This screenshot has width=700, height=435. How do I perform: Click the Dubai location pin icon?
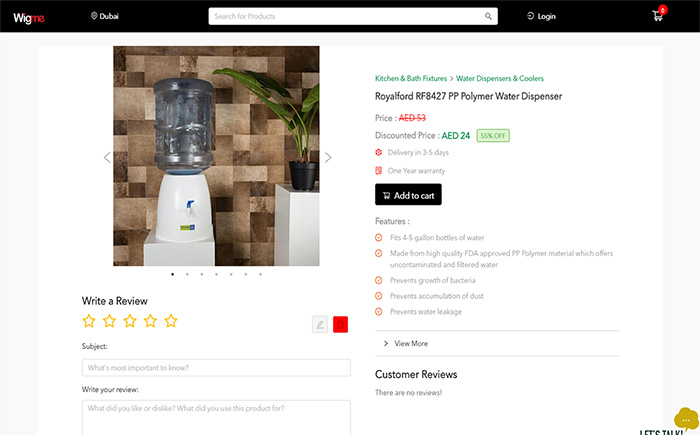coord(94,16)
